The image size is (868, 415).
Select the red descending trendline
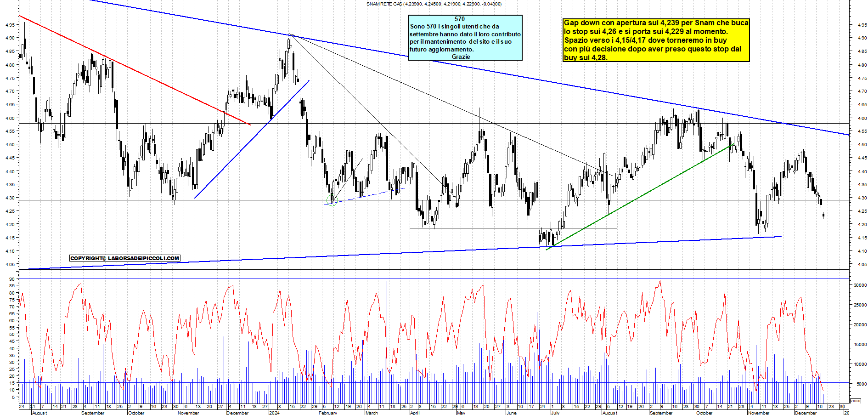(x=135, y=70)
